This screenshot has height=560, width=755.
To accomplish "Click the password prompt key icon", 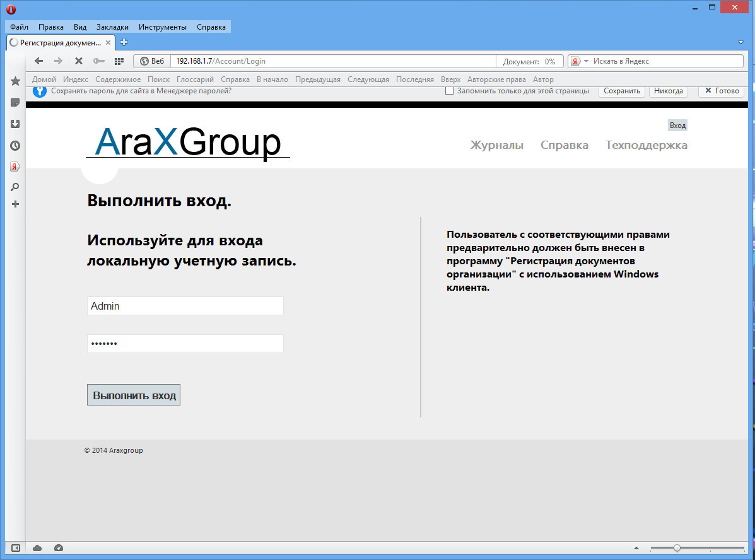I will point(40,91).
